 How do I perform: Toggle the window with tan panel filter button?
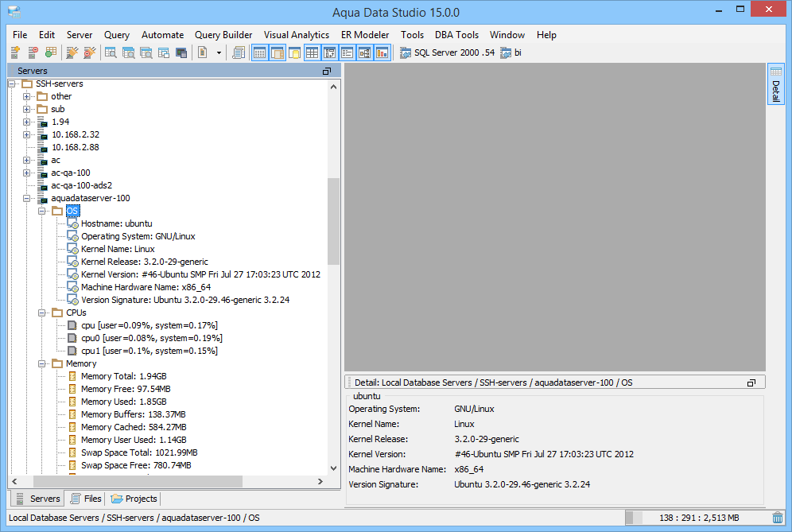pyautogui.click(x=278, y=52)
